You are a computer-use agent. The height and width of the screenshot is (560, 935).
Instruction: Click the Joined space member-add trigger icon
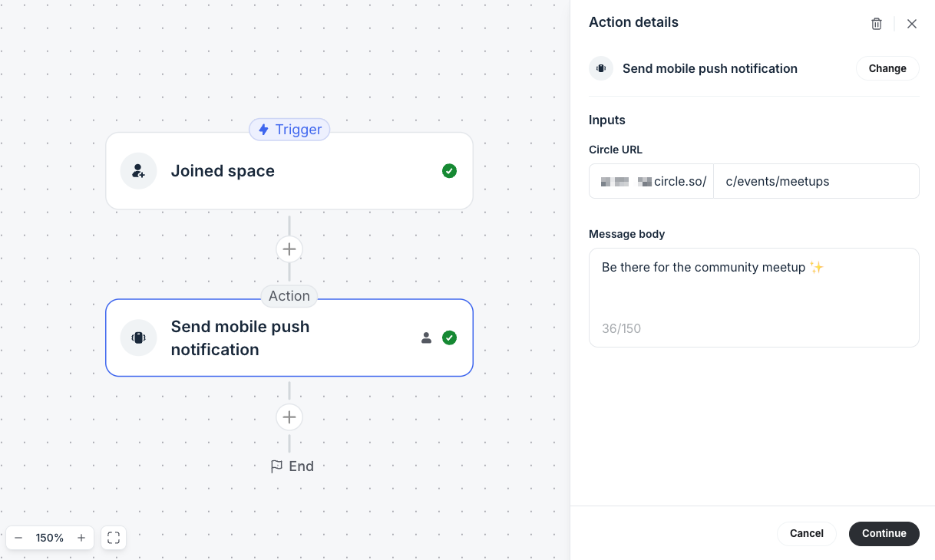(x=138, y=170)
